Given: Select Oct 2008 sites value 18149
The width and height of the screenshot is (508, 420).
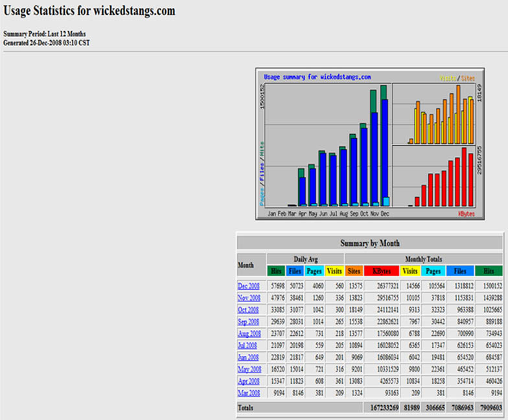Looking at the screenshot, I should coord(355,310).
